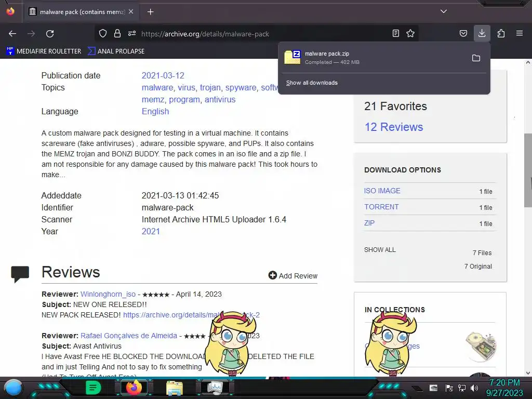The width and height of the screenshot is (532, 399).
Task: Open the volume speaker tray icon
Action: coord(474,388)
